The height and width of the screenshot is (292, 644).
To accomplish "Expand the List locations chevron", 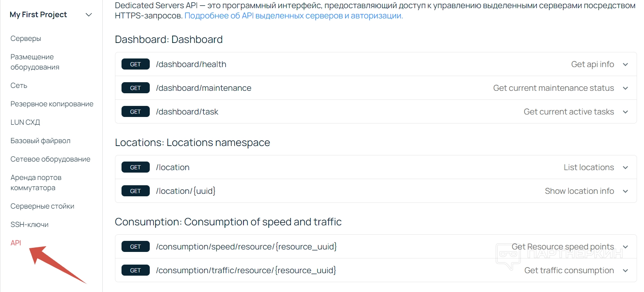I will [625, 168].
